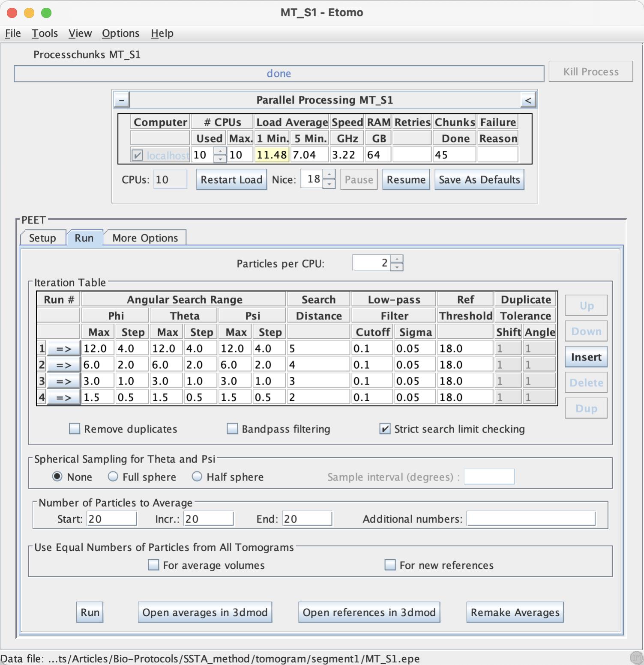Increase Particles per CPU with up arrow
The height and width of the screenshot is (665, 644).
click(x=397, y=259)
